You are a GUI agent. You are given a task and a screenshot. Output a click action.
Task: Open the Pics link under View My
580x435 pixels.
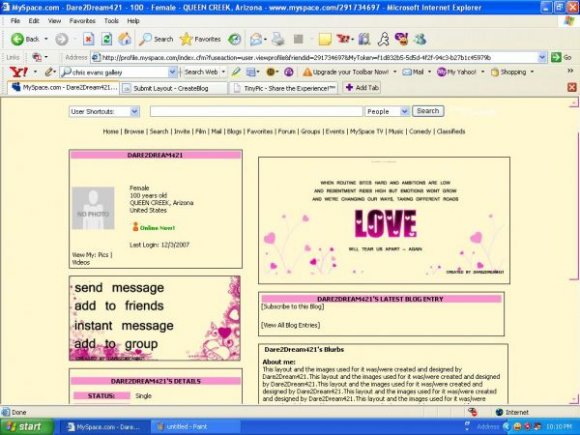103,255
